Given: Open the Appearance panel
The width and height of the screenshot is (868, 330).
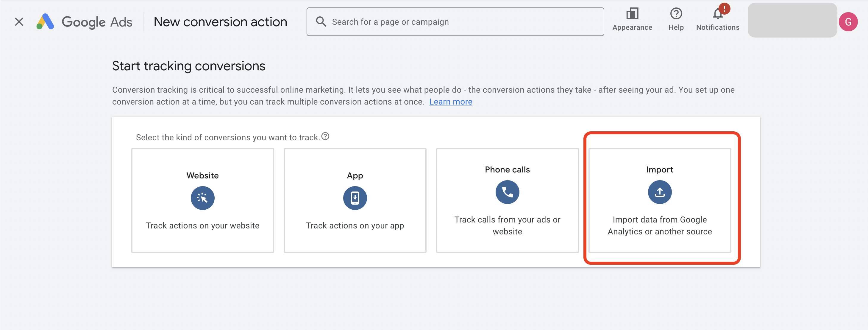Looking at the screenshot, I should coord(632,20).
